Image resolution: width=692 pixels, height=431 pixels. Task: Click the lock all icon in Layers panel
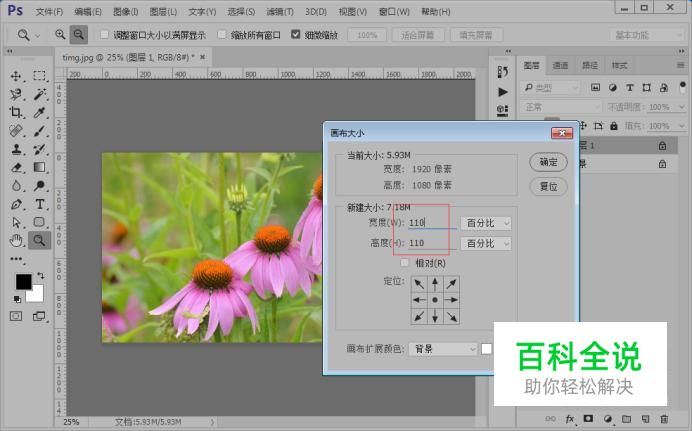[x=613, y=126]
